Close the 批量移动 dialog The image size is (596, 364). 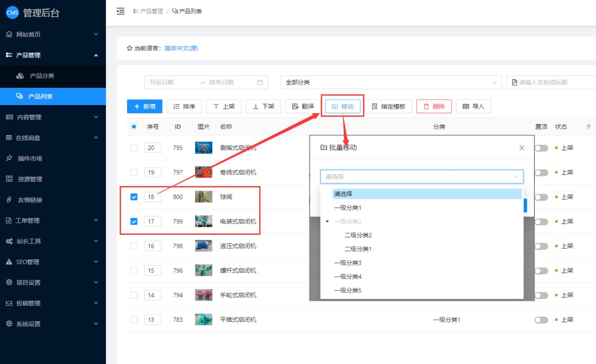521,147
